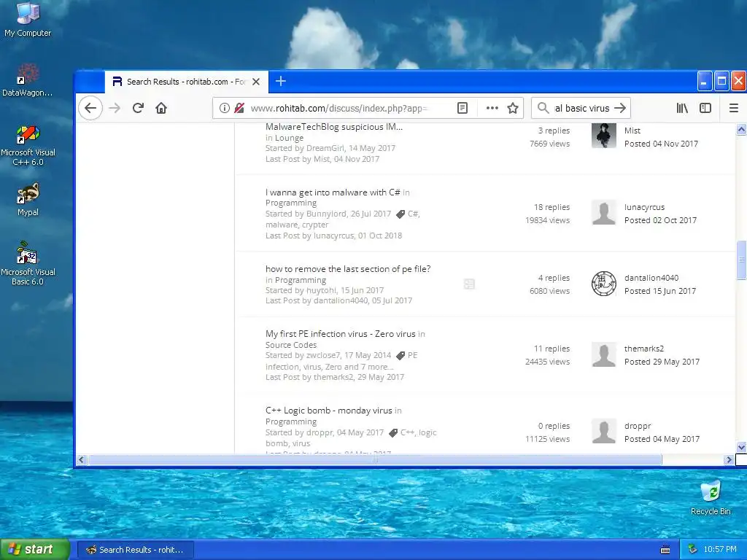This screenshot has width=747, height=560.
Task: Open the browser home page
Action: coord(161,108)
